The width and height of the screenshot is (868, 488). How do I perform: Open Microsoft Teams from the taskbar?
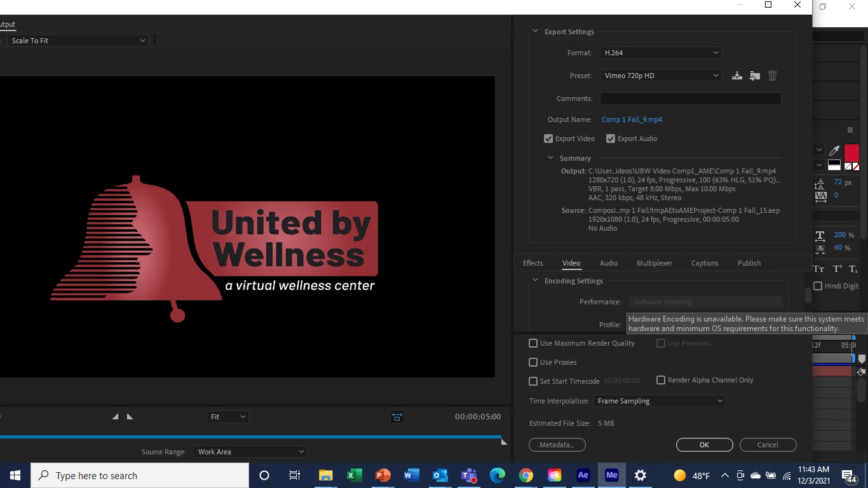pyautogui.click(x=469, y=475)
